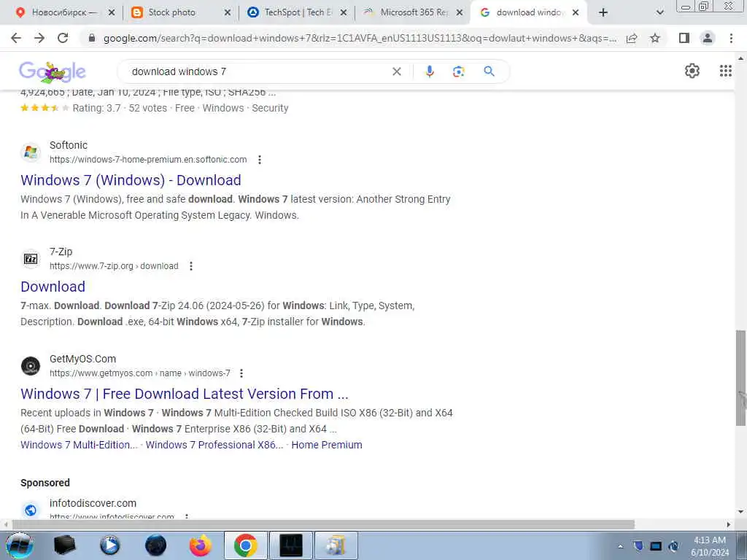Go forward to the next page
The height and width of the screenshot is (560, 747).
point(39,38)
